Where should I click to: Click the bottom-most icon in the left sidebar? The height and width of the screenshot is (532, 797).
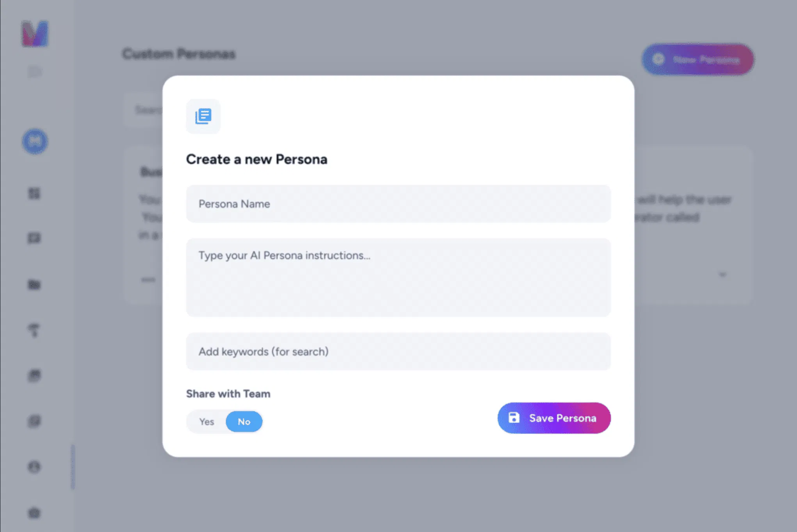coord(34,513)
